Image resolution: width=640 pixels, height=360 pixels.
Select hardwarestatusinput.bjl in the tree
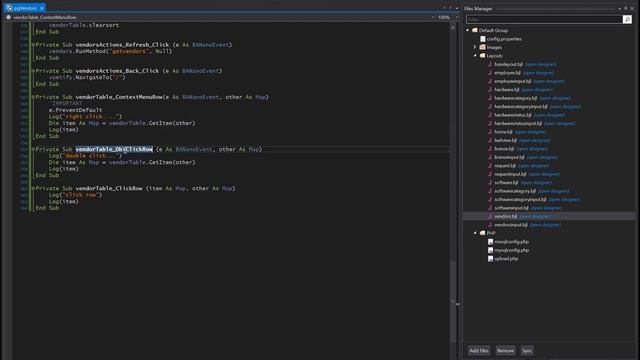[518, 123]
